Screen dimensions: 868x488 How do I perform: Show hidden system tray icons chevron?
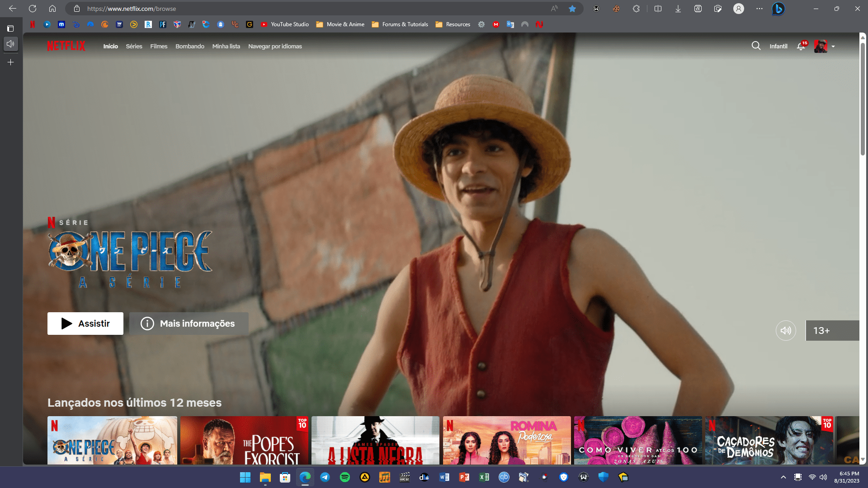click(x=783, y=477)
